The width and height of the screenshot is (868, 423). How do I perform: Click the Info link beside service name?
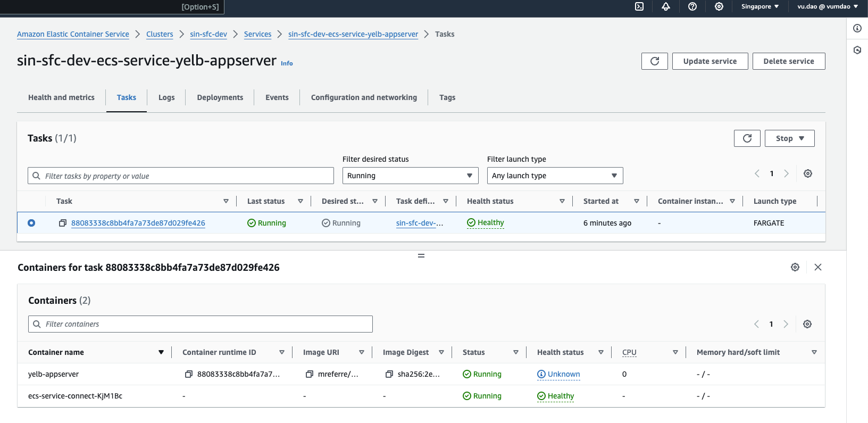[x=287, y=63]
